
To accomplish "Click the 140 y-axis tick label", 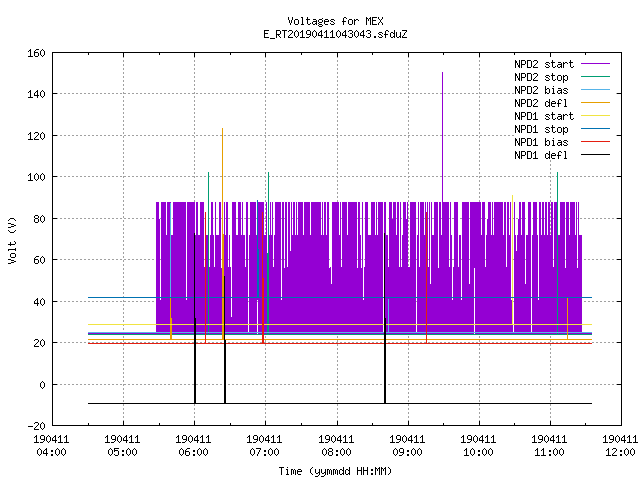I will [36, 94].
